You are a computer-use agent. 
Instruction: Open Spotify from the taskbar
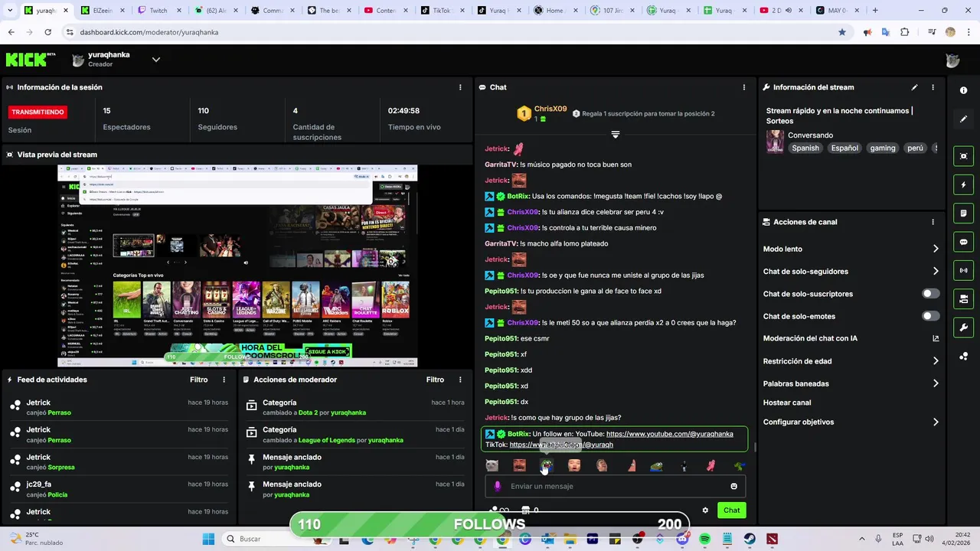pyautogui.click(x=705, y=539)
